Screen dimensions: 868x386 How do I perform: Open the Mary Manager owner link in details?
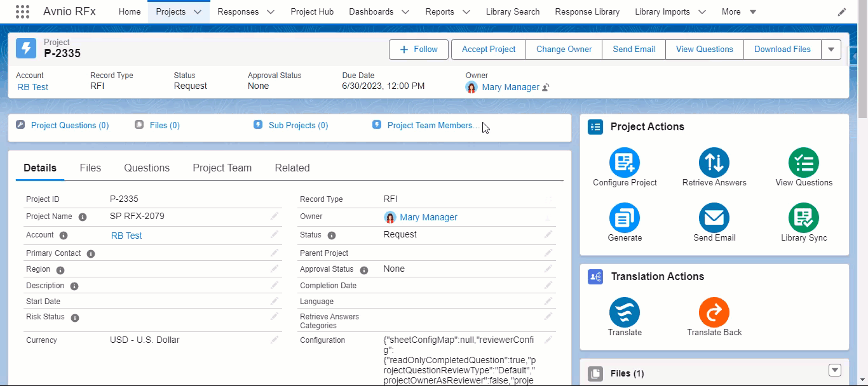pyautogui.click(x=428, y=217)
